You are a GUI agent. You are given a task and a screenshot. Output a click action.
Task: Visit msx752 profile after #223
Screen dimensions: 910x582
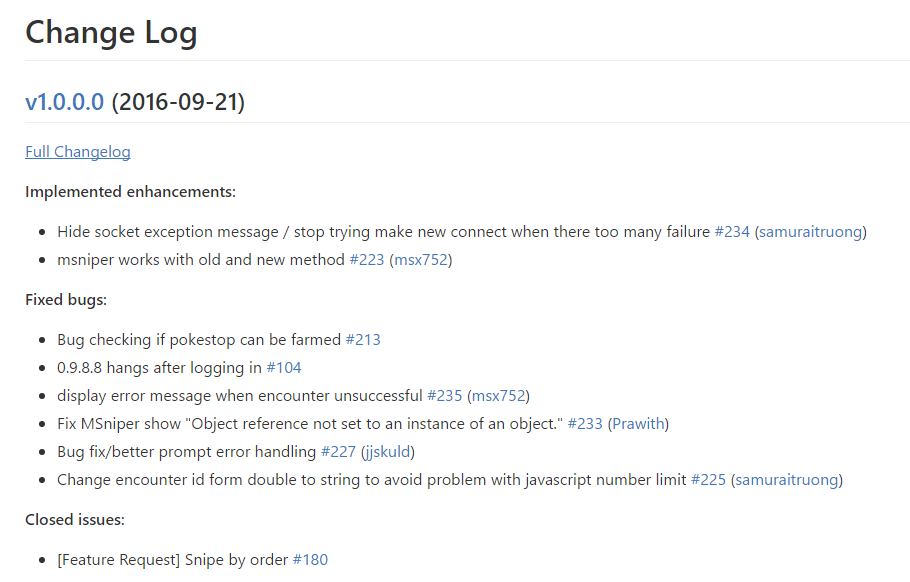tap(421, 259)
